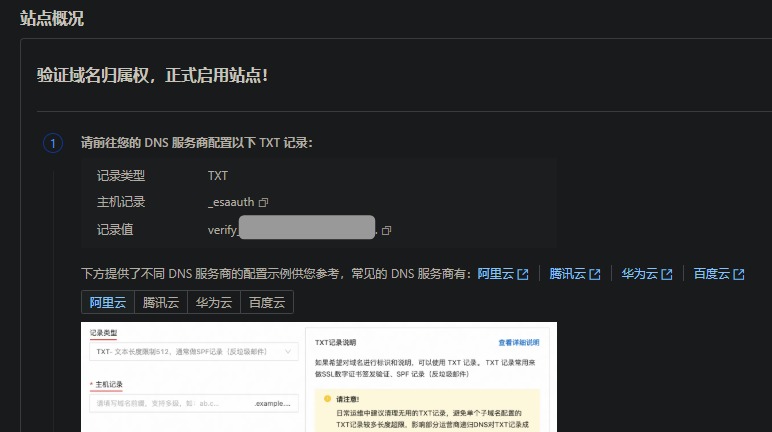Click the TXT record type value
Screen dimensions: 772x432
(x=218, y=176)
